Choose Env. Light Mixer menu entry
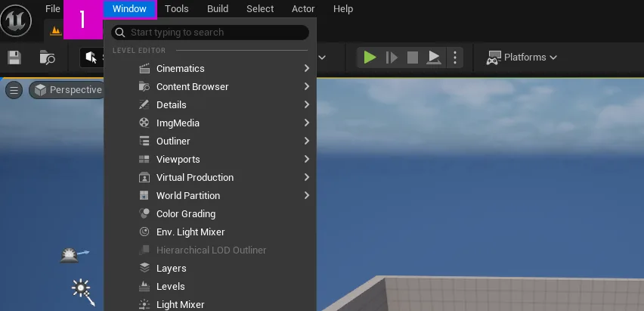644x311 pixels. 210,232
